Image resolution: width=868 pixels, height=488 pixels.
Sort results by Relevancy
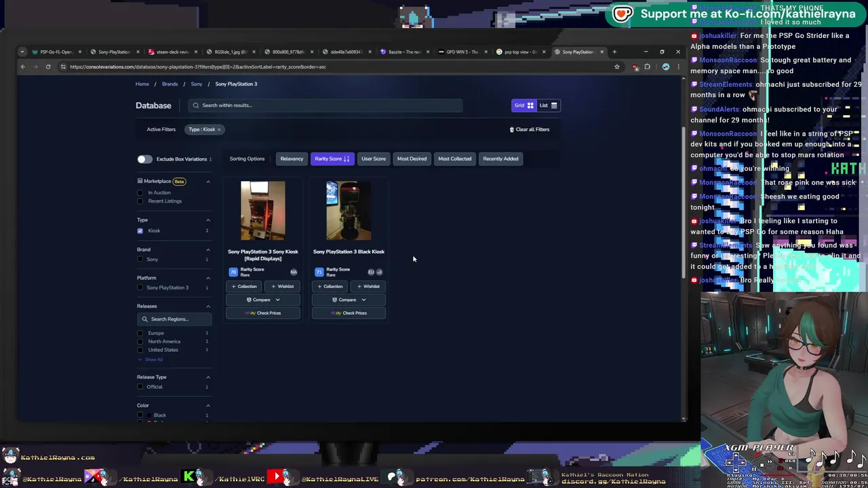coord(292,159)
